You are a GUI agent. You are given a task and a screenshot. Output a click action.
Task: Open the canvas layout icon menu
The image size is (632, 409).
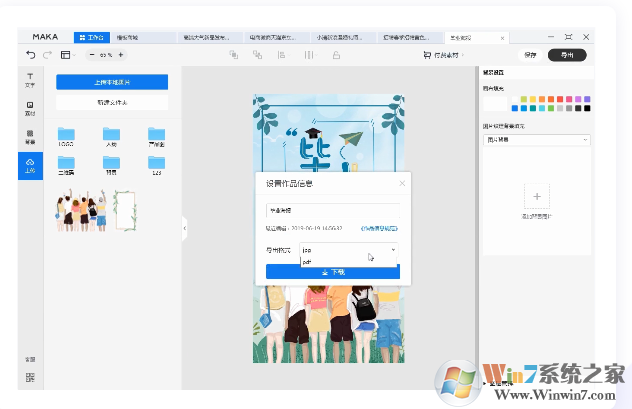point(67,55)
